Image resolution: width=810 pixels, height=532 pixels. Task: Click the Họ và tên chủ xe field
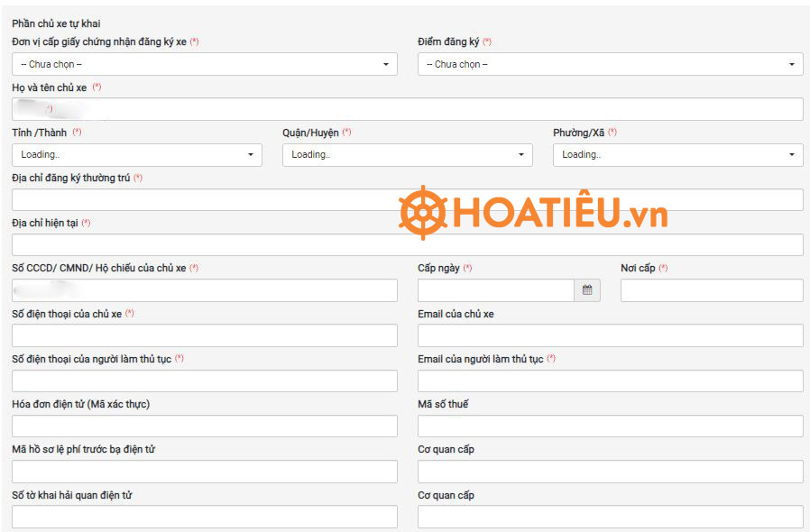(407, 110)
